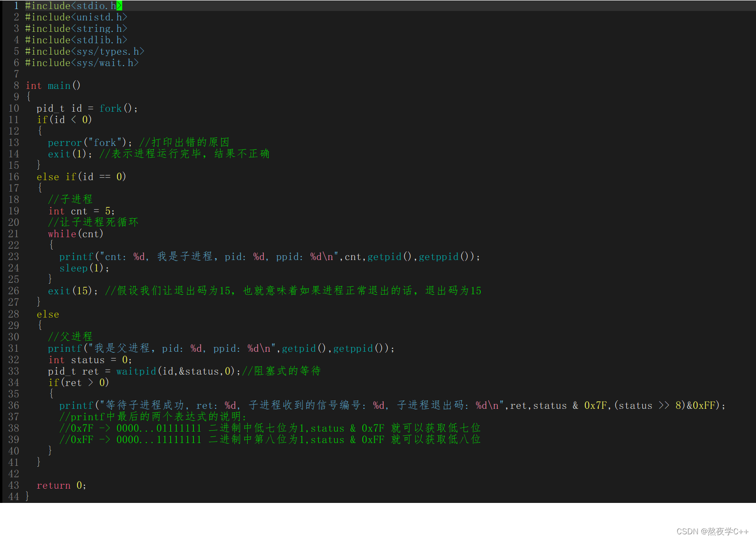Image resolution: width=756 pixels, height=540 pixels.
Task: Click the comment '//打印出错的原因'
Action: [x=184, y=142]
